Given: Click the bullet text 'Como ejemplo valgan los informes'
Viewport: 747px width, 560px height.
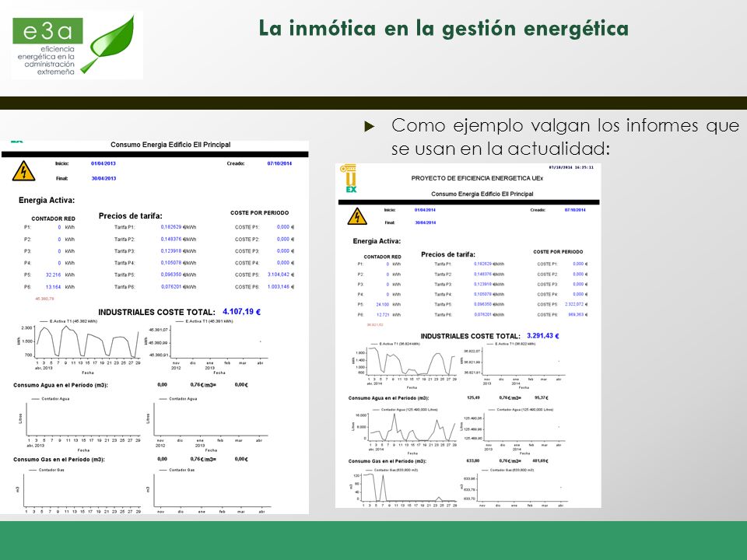Looking at the screenshot, I should [x=544, y=126].
